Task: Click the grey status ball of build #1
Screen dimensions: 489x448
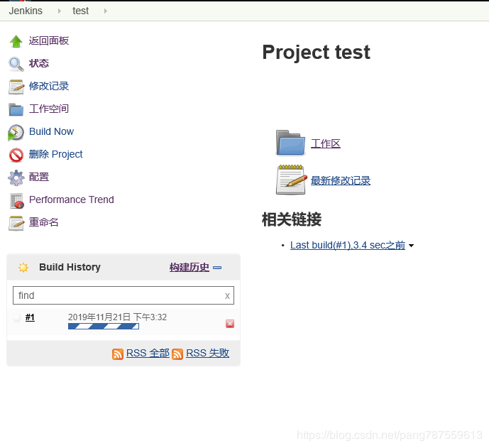Action: 17,317
